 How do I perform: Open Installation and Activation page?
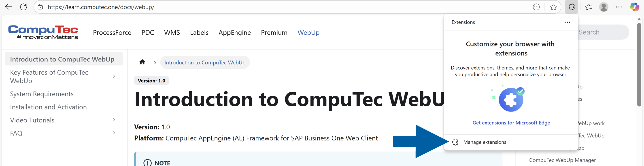(49, 107)
